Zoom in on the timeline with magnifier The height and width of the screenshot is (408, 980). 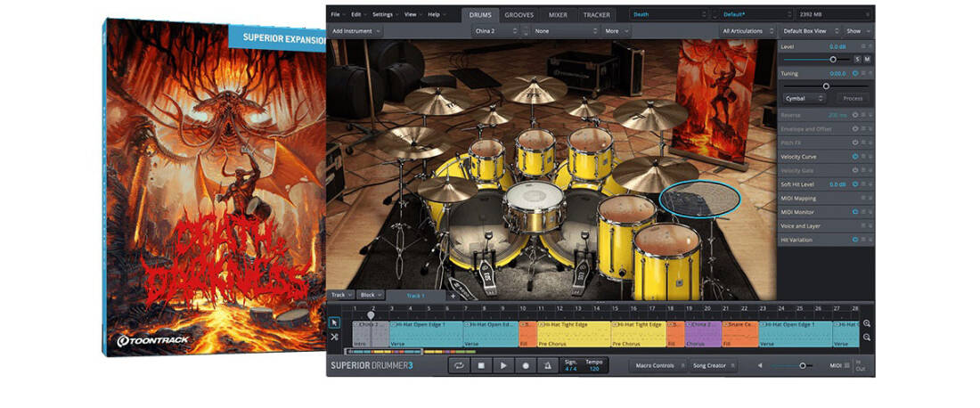(867, 323)
